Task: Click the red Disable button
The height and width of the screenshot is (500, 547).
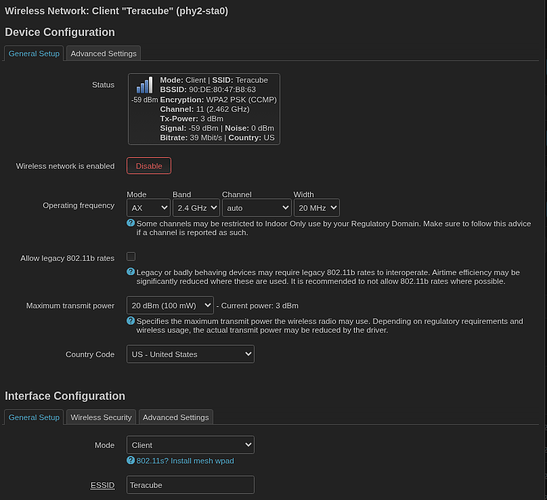Action: coord(149,166)
